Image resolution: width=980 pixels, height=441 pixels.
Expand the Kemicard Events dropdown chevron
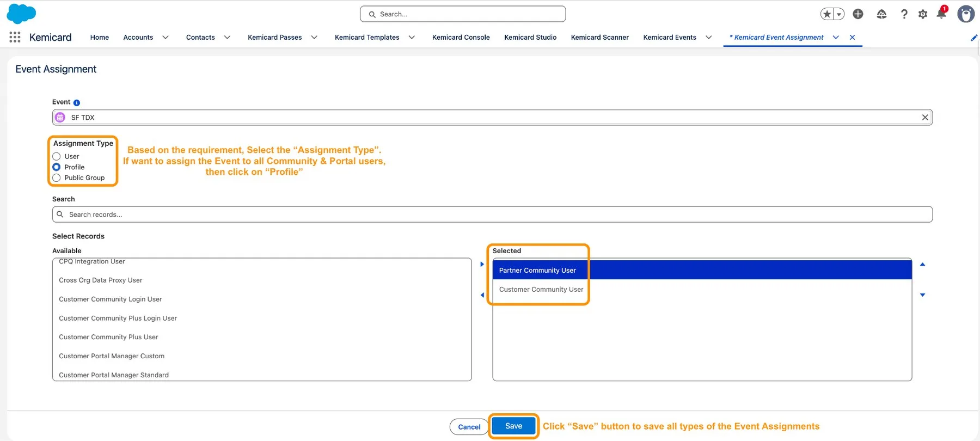click(x=708, y=37)
